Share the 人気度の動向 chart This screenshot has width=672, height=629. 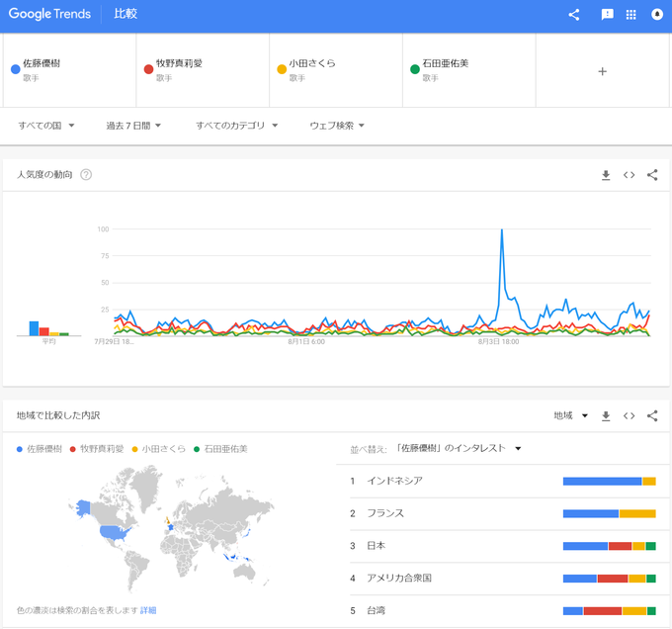pos(652,175)
